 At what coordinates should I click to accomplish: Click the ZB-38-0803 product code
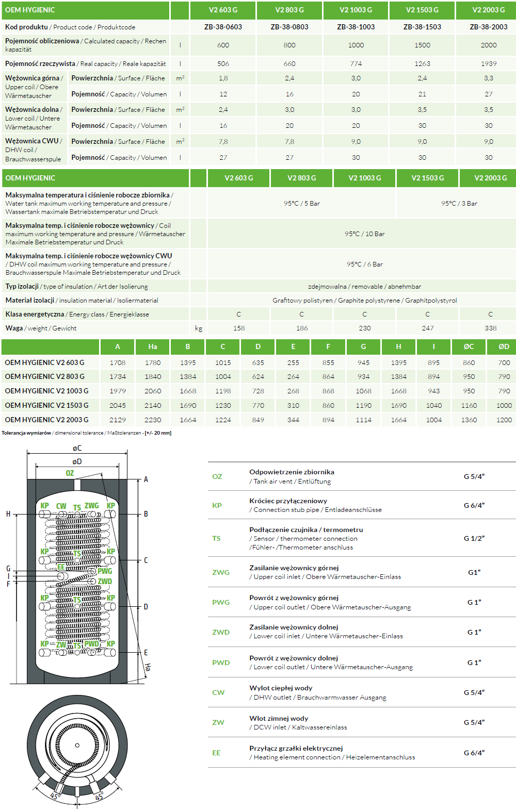289,27
